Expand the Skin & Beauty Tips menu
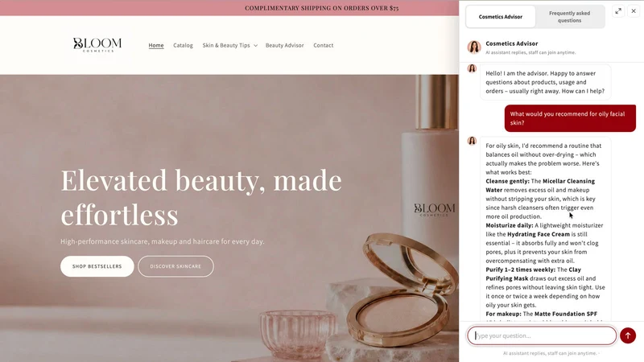The height and width of the screenshot is (362, 644). pos(229,45)
